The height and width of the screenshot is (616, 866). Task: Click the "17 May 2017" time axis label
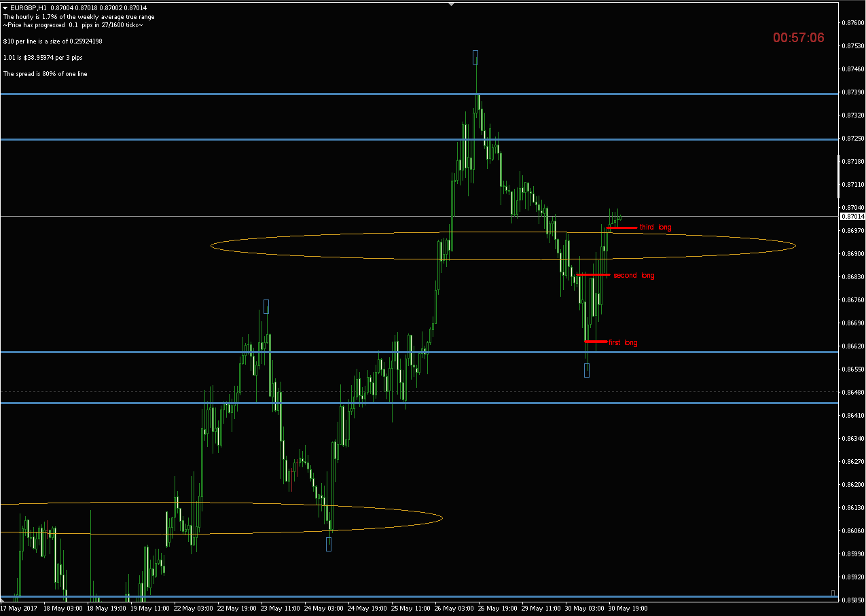[18, 609]
